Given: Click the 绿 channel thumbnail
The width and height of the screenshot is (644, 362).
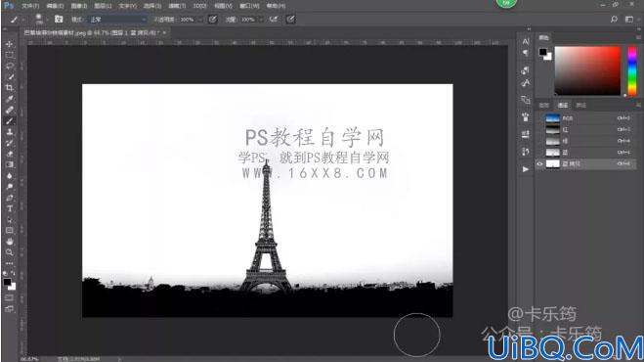Looking at the screenshot, I should [x=552, y=141].
